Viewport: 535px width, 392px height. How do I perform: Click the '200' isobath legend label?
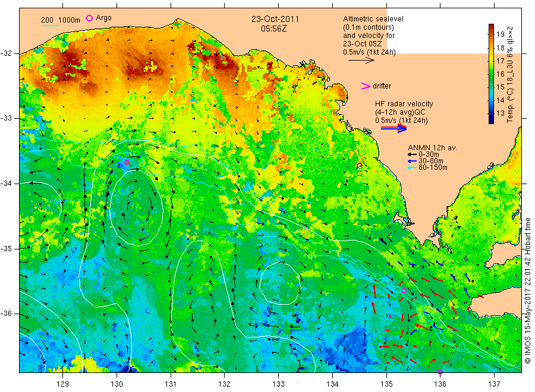pyautogui.click(x=48, y=20)
